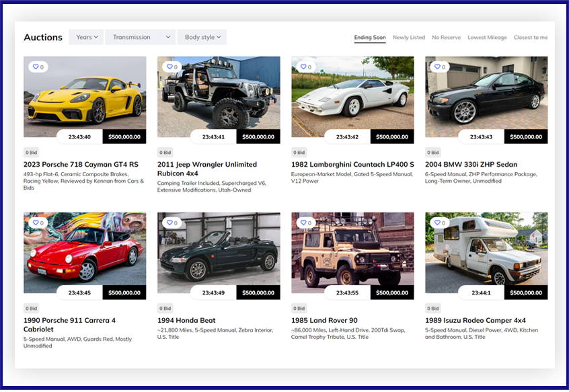This screenshot has width=569, height=392.
Task: Click the Auctions heading
Action: point(43,38)
